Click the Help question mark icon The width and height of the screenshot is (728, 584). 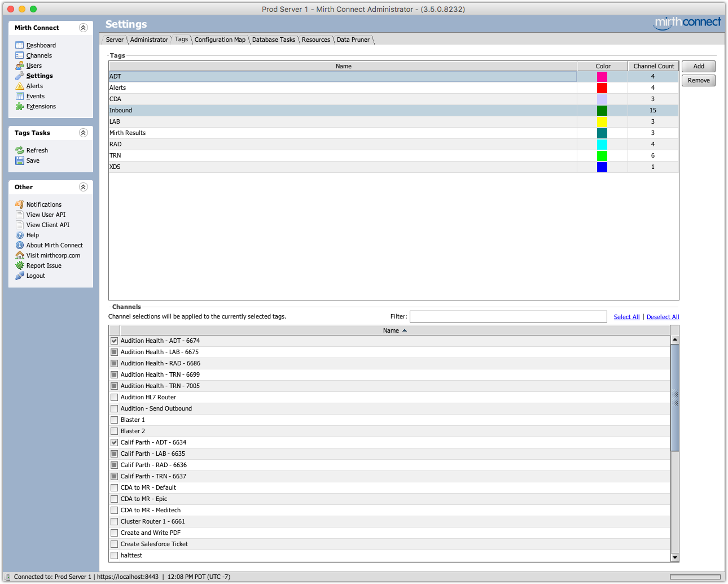[20, 235]
